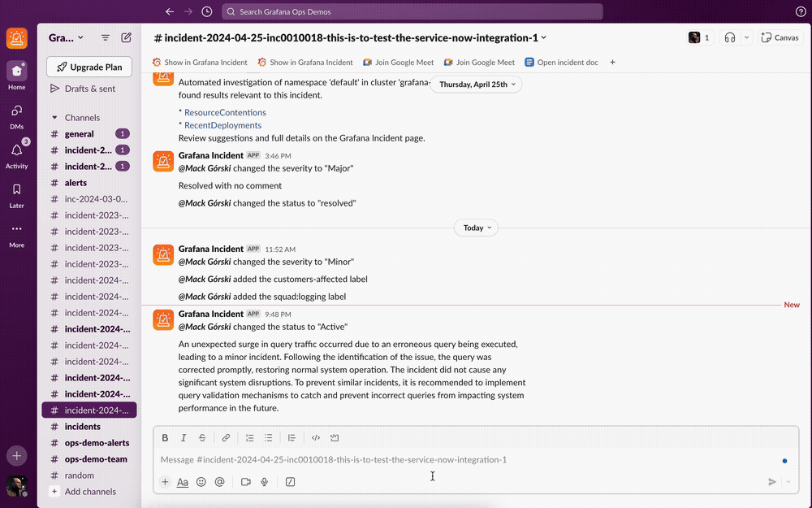Open the DMs sidebar view
This screenshot has height=508, width=812.
(16, 116)
